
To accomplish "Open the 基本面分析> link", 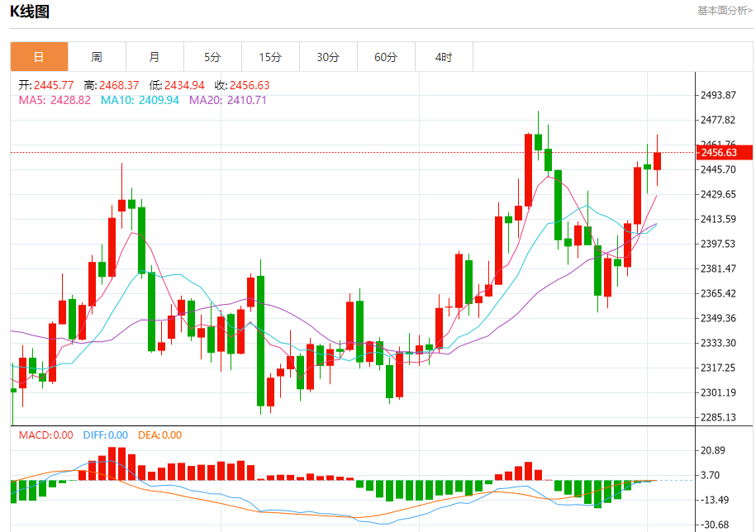I will point(725,10).
